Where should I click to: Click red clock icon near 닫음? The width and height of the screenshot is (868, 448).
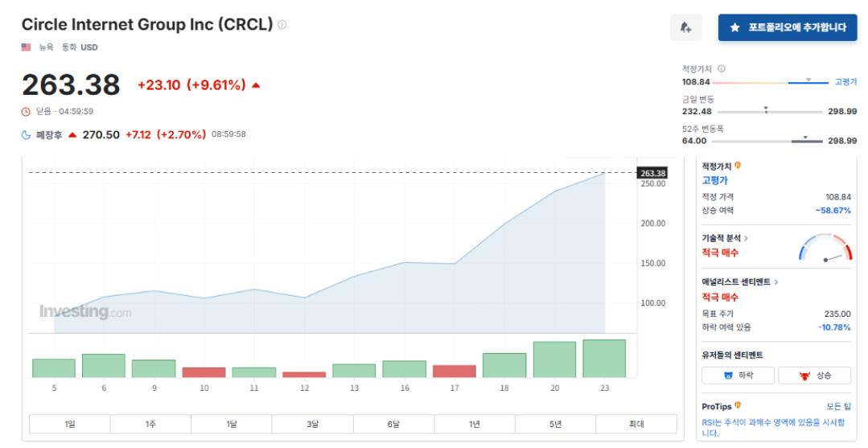(x=26, y=111)
